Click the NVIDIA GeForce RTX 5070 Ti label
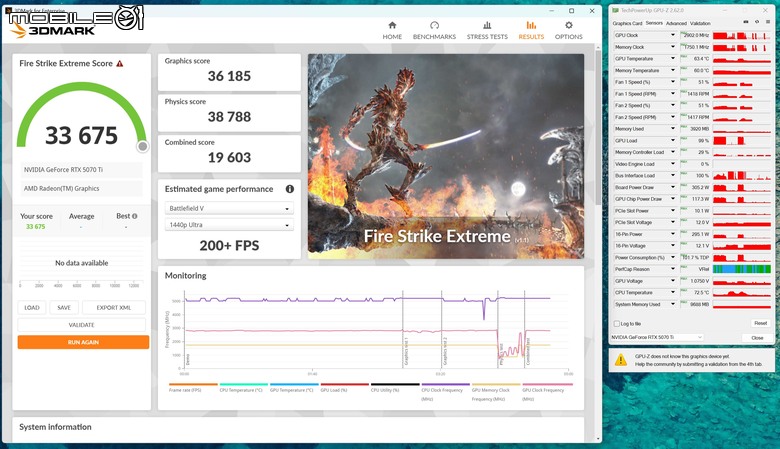780x449 pixels. [63, 170]
